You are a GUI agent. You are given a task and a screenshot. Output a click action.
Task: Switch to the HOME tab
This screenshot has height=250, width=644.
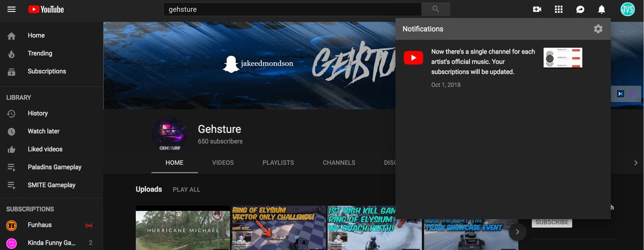[x=174, y=163]
